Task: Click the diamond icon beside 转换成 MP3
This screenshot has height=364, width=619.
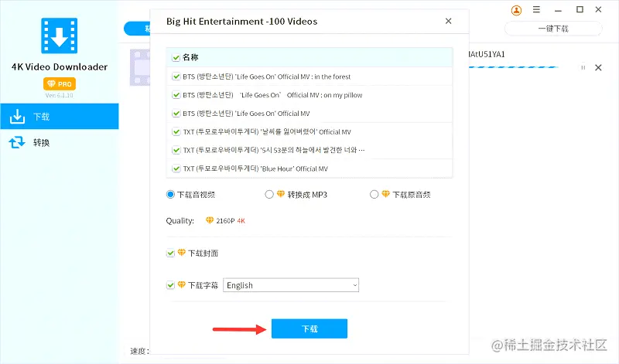Action: pos(281,194)
